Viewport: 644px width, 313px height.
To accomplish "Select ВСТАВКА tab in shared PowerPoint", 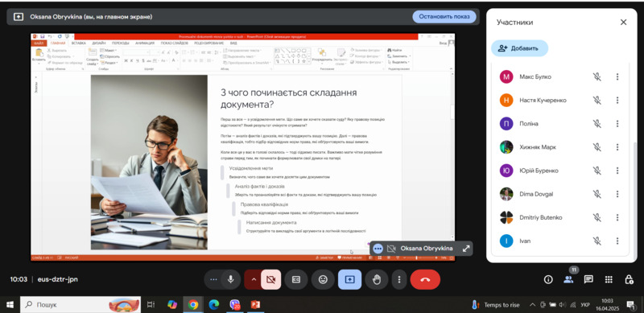I will 78,43.
